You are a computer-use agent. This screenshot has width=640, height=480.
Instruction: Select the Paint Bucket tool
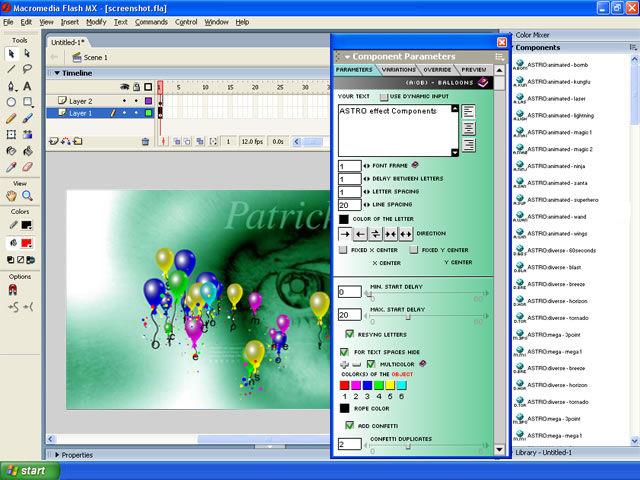pos(27,151)
